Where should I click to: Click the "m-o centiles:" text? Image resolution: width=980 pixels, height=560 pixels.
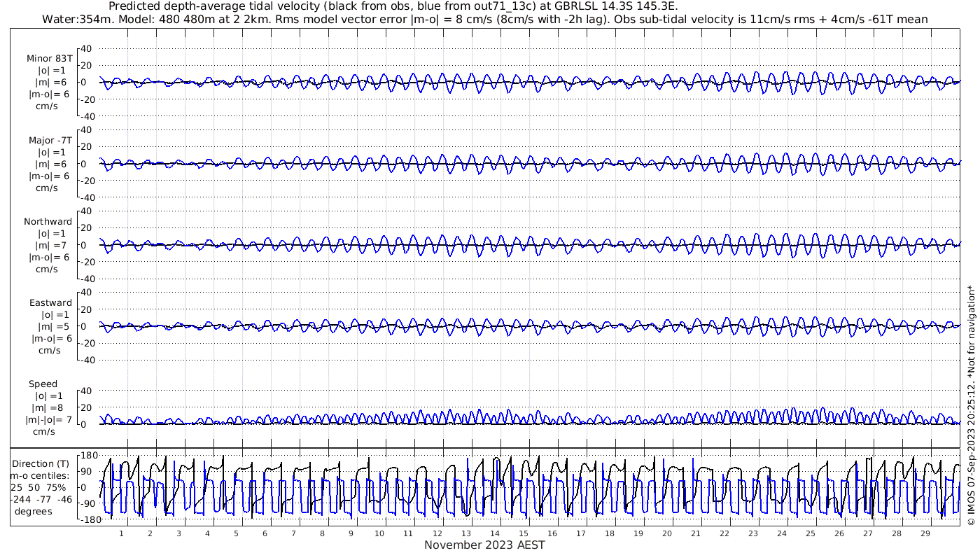point(40,475)
